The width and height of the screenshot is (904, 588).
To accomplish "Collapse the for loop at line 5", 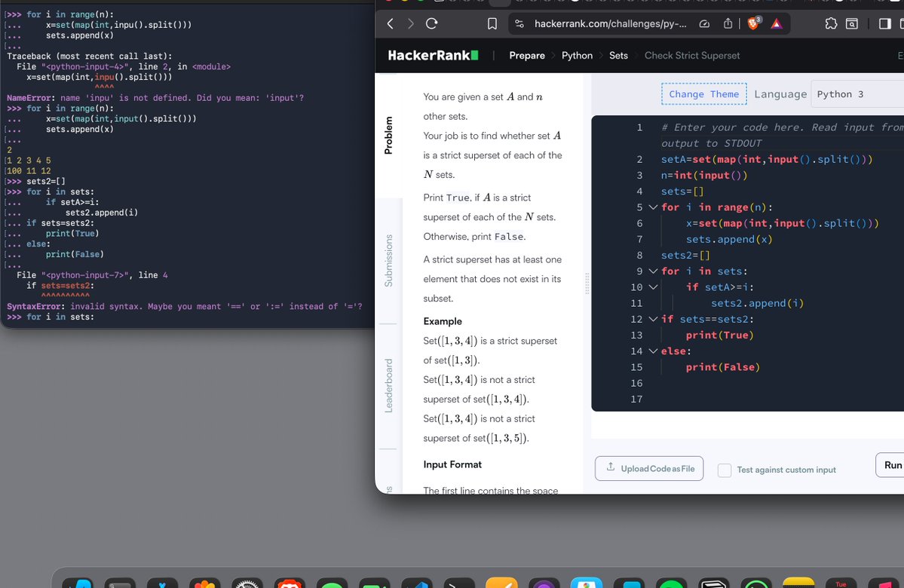I will pos(653,207).
